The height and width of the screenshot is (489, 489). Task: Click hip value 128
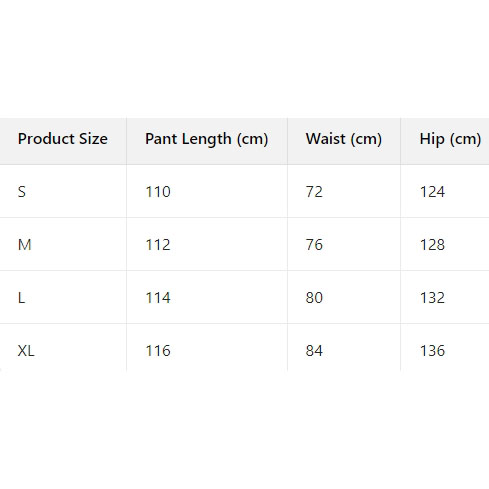click(x=432, y=245)
